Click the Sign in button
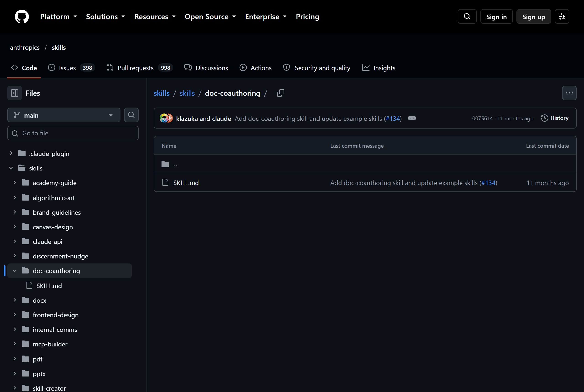 [496, 16]
